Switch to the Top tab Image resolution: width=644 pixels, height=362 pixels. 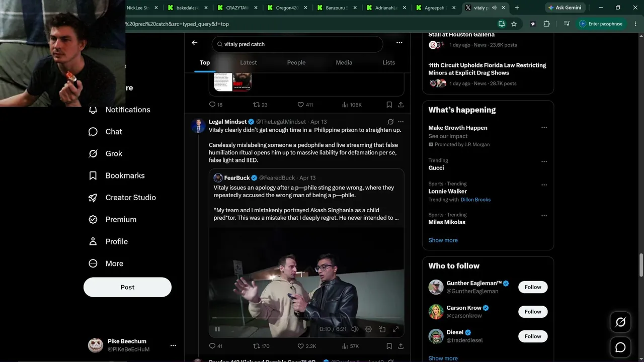tap(204, 63)
